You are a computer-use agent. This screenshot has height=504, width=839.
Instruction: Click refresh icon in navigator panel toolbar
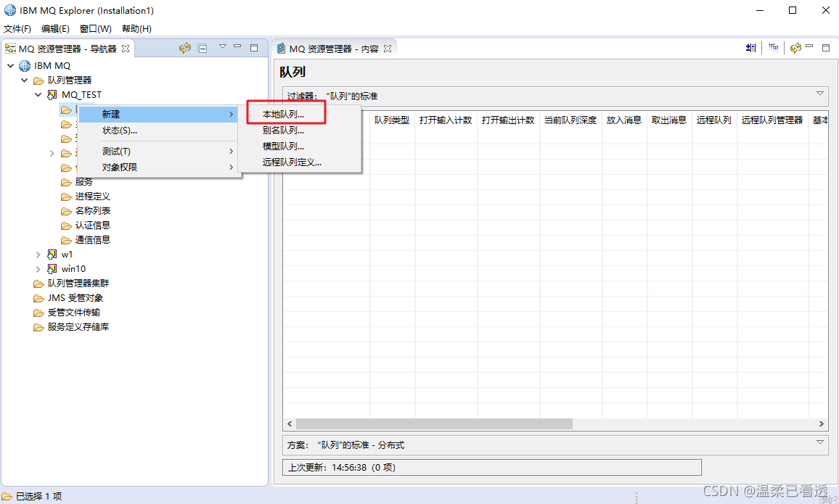tap(185, 48)
